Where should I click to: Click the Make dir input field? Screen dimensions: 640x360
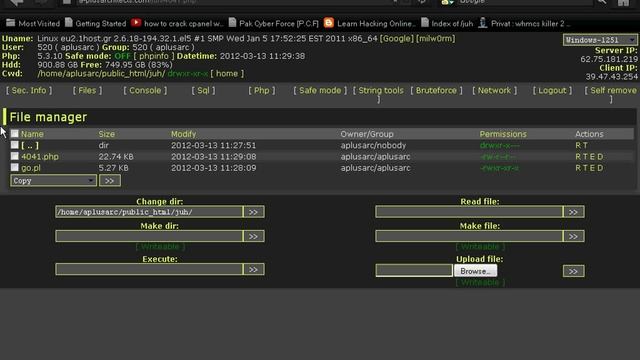point(149,236)
